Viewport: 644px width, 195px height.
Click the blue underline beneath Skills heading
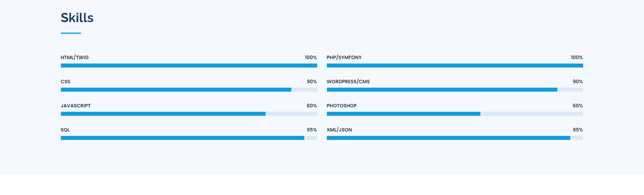click(x=71, y=33)
